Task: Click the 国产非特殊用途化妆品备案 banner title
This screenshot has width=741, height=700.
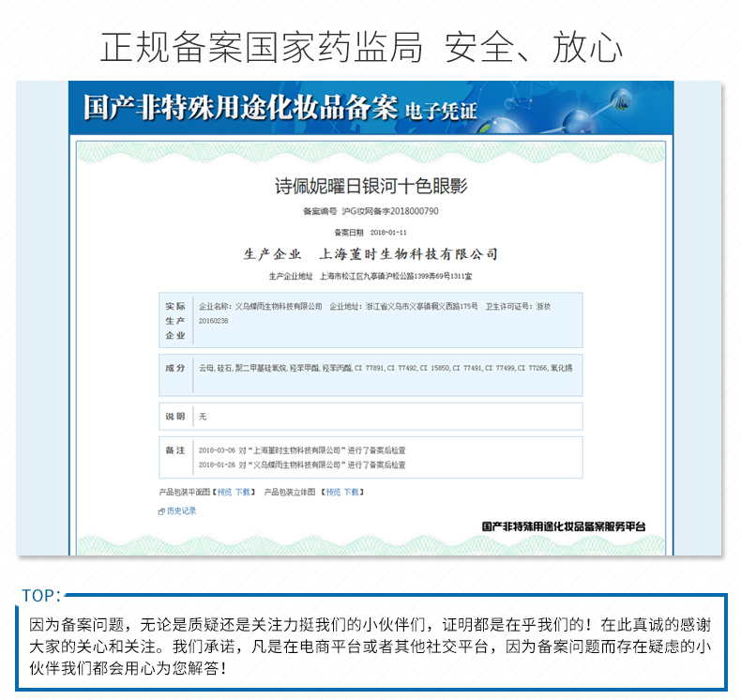Action: pyautogui.click(x=240, y=107)
